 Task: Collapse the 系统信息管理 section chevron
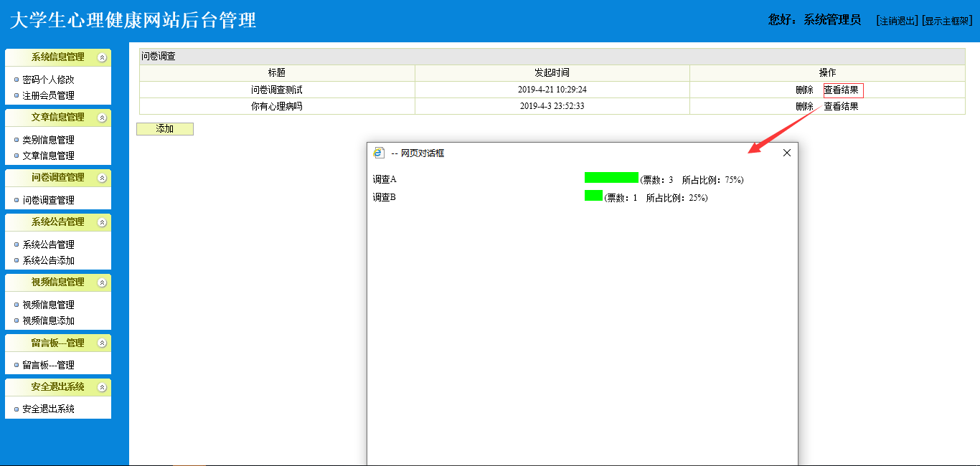click(x=102, y=57)
